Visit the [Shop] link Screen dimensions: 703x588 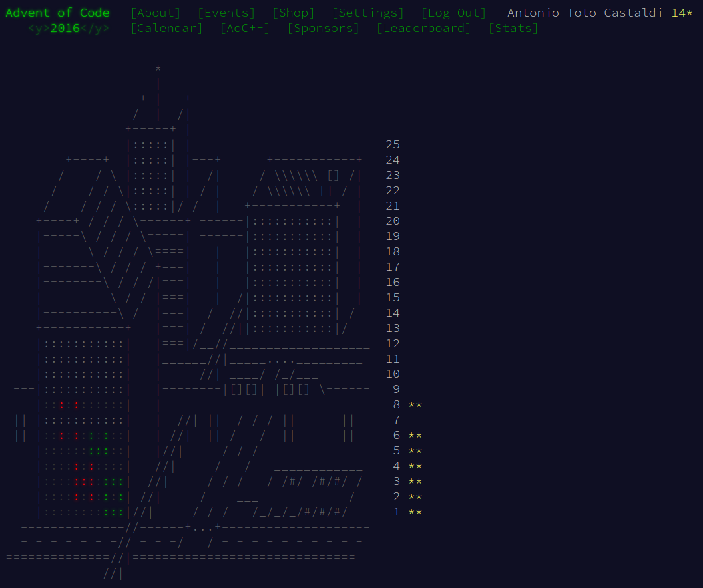coord(294,13)
